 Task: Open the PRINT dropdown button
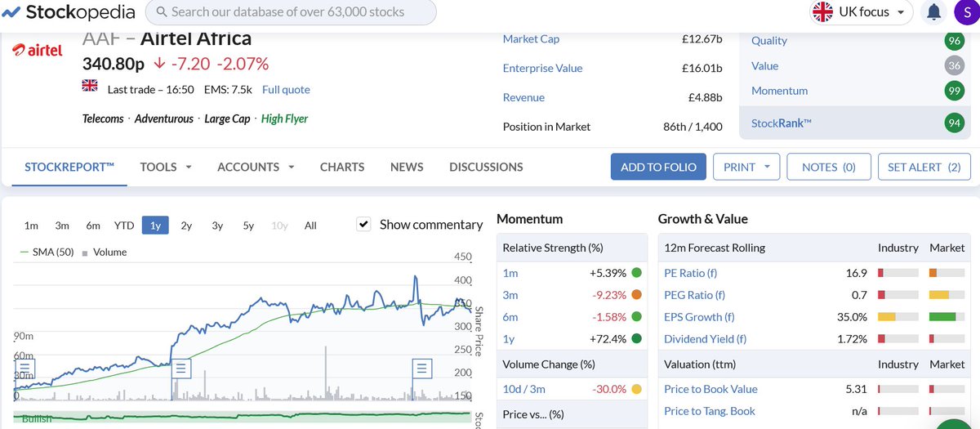coord(746,167)
